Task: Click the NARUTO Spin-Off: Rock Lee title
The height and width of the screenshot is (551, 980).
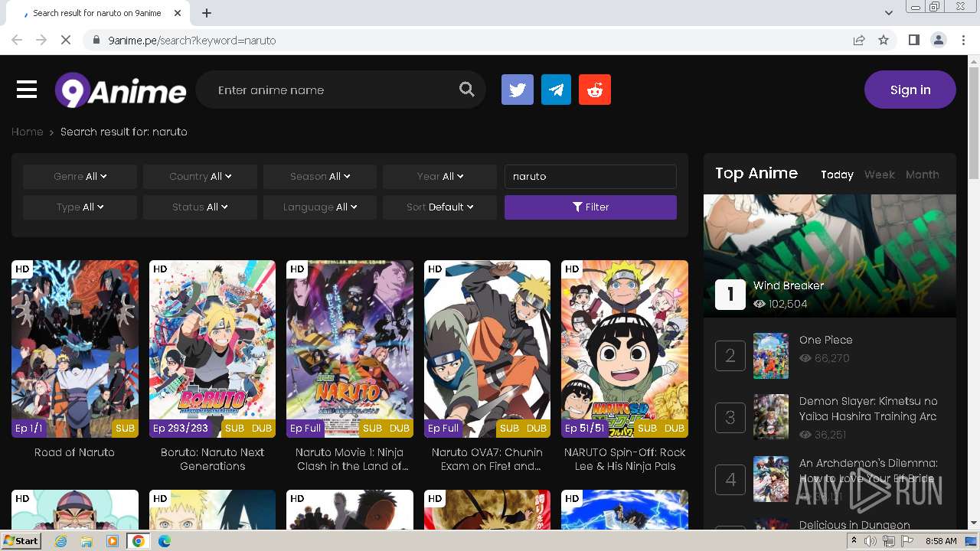Action: coord(625,459)
